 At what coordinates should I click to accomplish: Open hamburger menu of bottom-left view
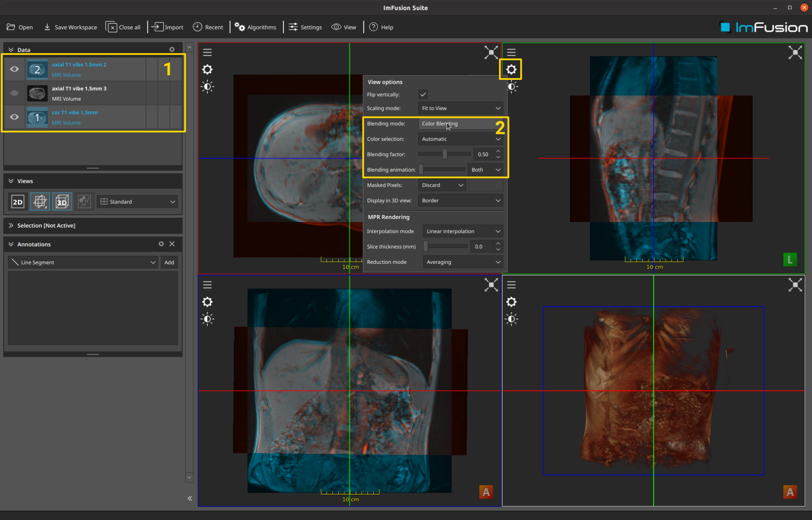pos(207,285)
